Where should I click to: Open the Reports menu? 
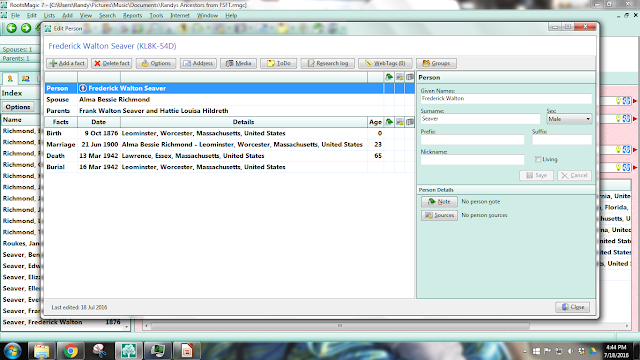[133, 16]
